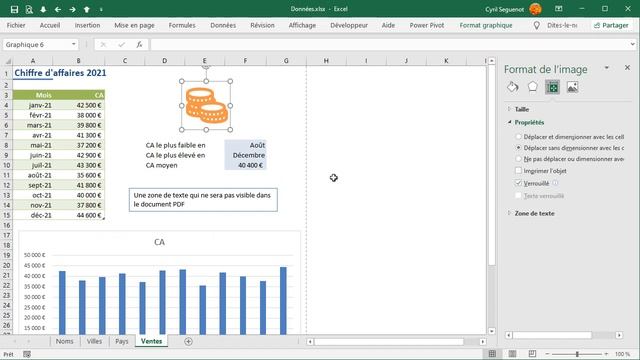This screenshot has width=640, height=360.
Task: Click the right arrow quick access icon
Action: pos(72,9)
